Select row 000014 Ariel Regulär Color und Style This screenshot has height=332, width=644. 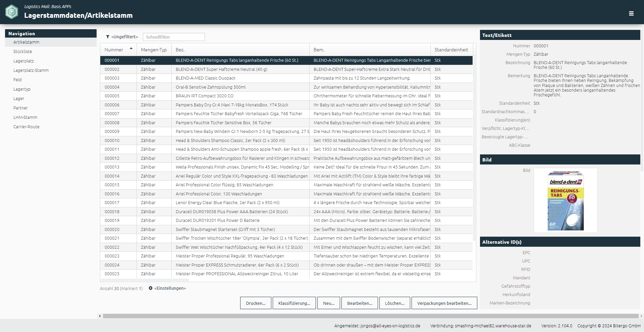[286, 176]
